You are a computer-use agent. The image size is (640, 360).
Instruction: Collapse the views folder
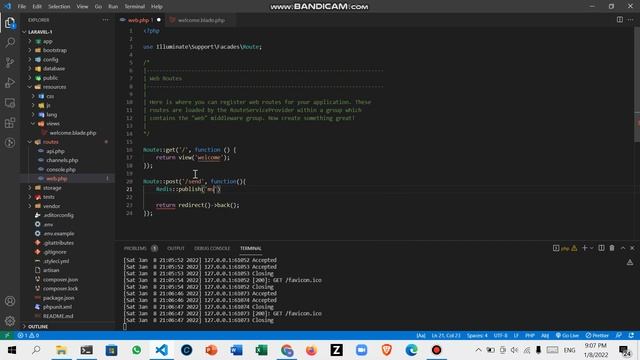coord(53,124)
